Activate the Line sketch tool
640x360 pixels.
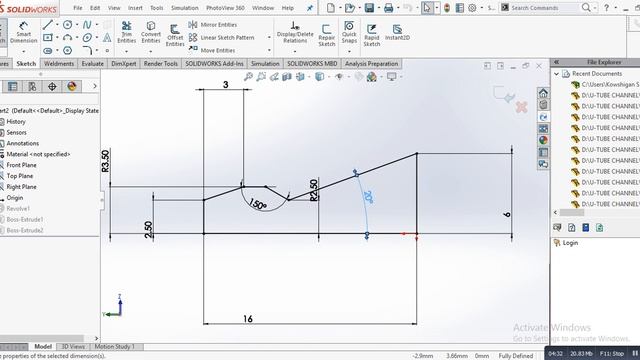pos(48,25)
